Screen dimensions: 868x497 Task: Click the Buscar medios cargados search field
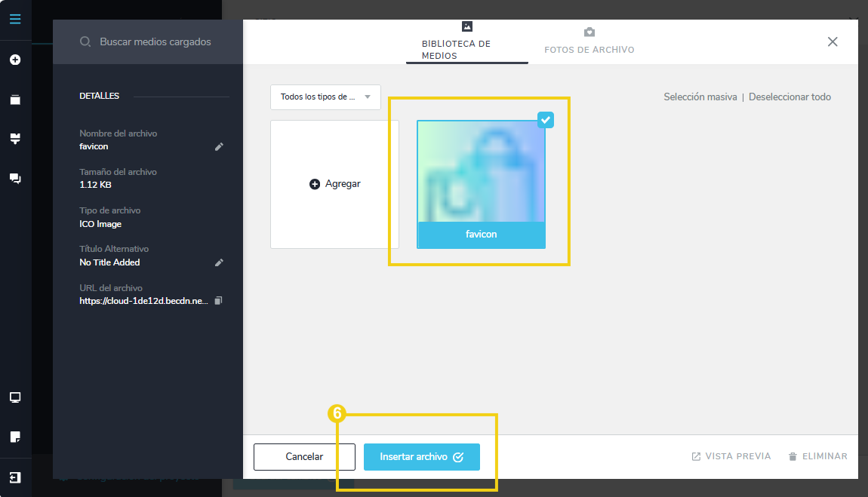click(x=155, y=41)
